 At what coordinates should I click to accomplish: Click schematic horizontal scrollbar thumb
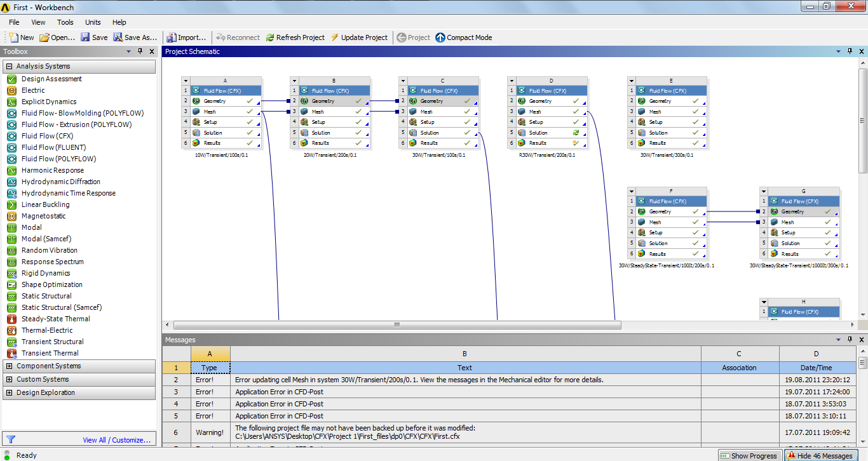click(397, 324)
